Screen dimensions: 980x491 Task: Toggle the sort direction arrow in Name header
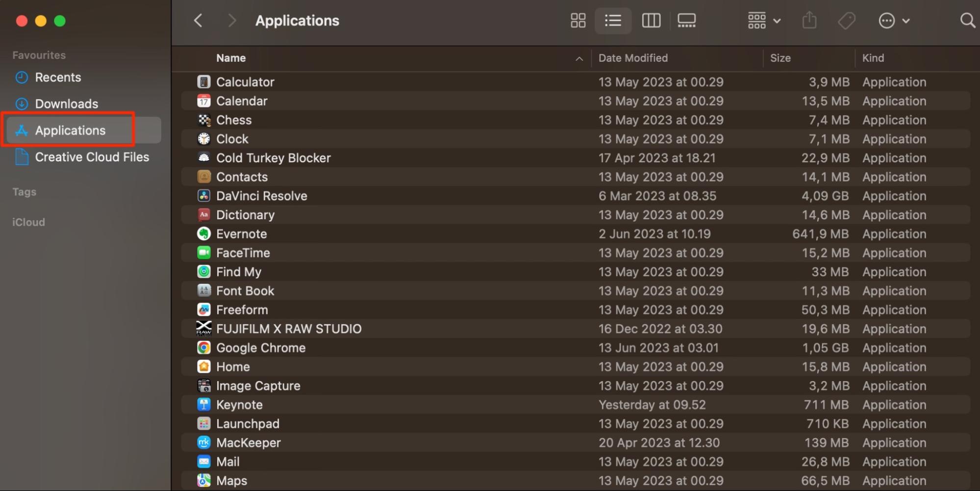coord(579,58)
